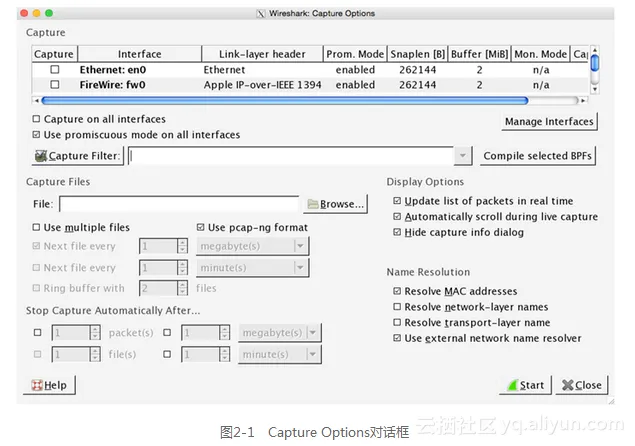Close the Capture Options dialog
Image resolution: width=635 pixels, height=446 pixels.
click(582, 385)
